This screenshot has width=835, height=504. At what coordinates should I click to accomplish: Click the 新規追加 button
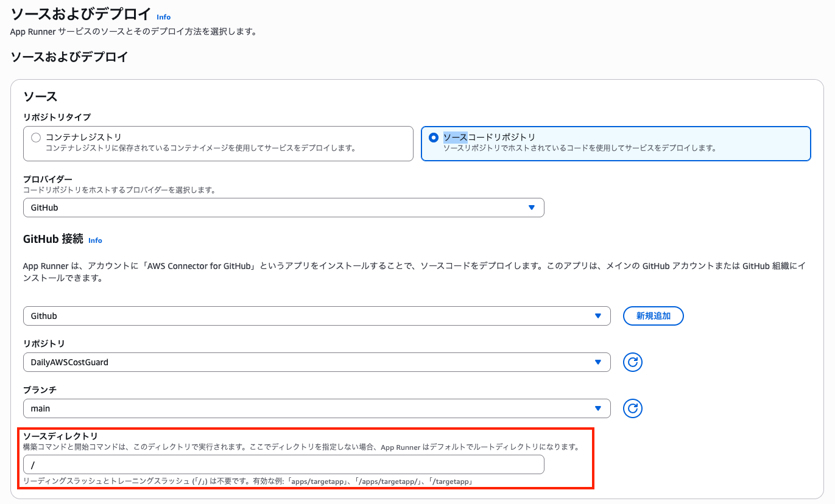click(653, 315)
